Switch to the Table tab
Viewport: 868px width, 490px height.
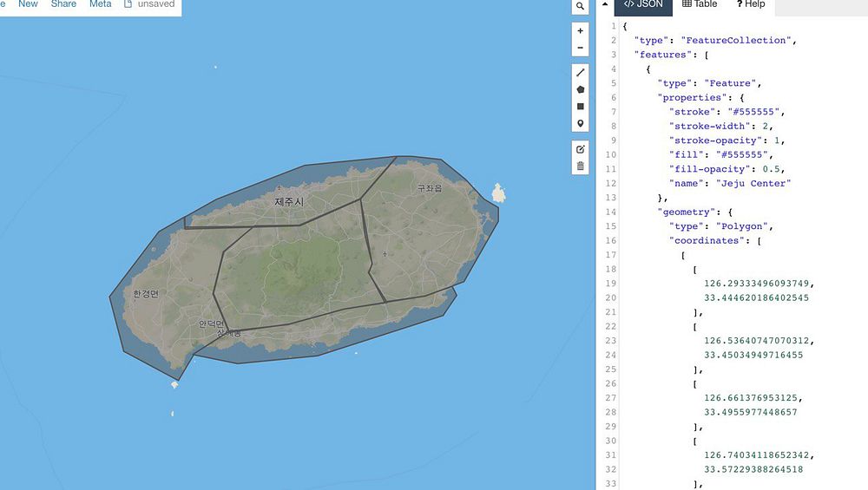(x=700, y=4)
